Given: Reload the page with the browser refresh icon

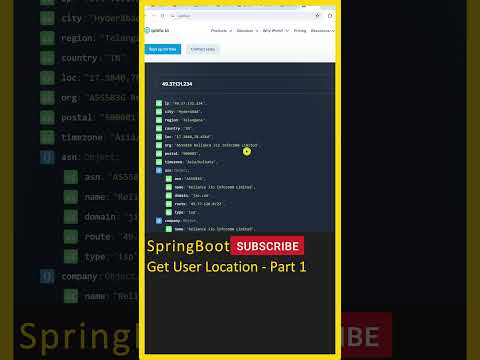Looking at the screenshot, I should point(163,16).
